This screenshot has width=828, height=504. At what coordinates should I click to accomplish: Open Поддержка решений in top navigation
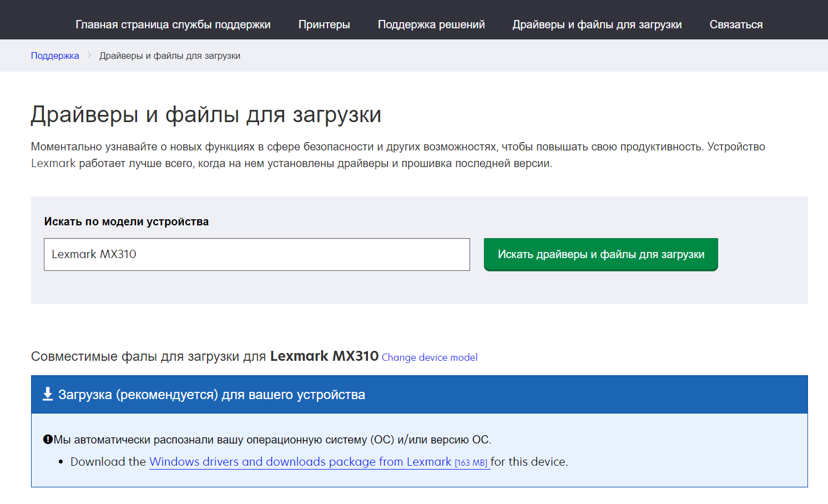[431, 24]
